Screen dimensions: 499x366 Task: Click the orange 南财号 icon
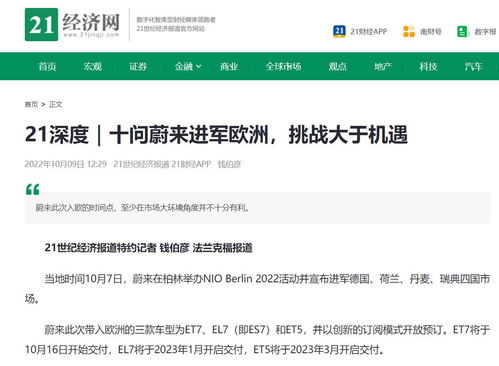click(x=409, y=32)
